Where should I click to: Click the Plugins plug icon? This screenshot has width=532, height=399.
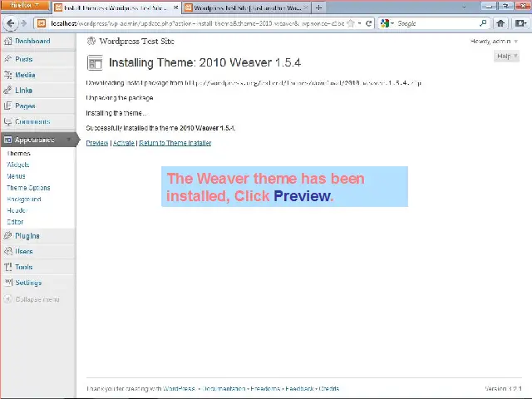tap(7, 235)
